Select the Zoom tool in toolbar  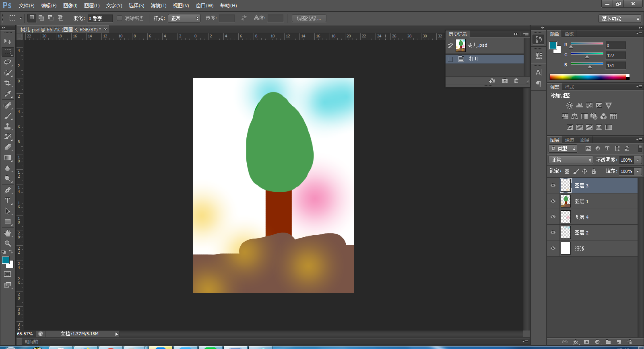[8, 244]
